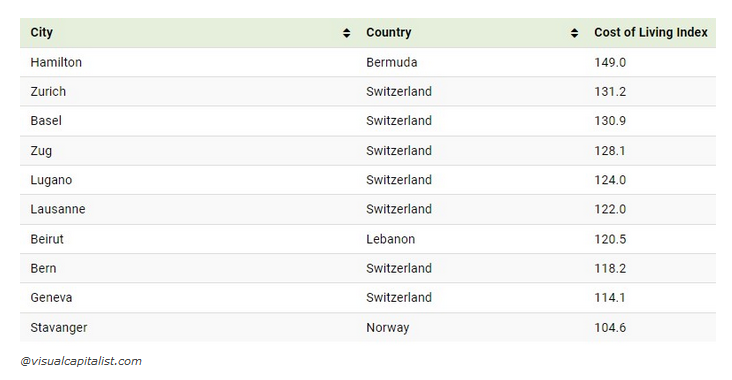
Task: Select Beirut in the city column
Action: point(47,239)
